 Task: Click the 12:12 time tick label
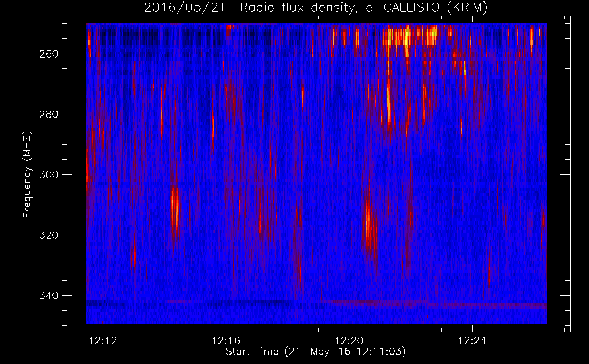point(103,341)
